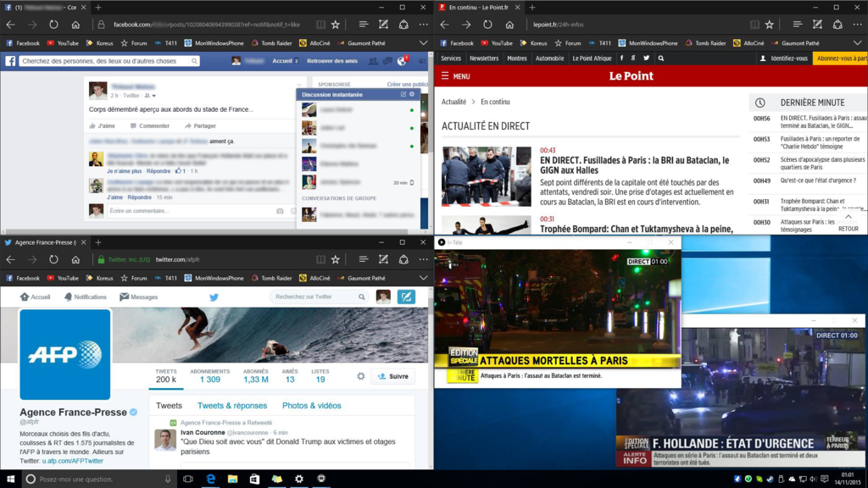Click Windows Start button

pos(10,480)
